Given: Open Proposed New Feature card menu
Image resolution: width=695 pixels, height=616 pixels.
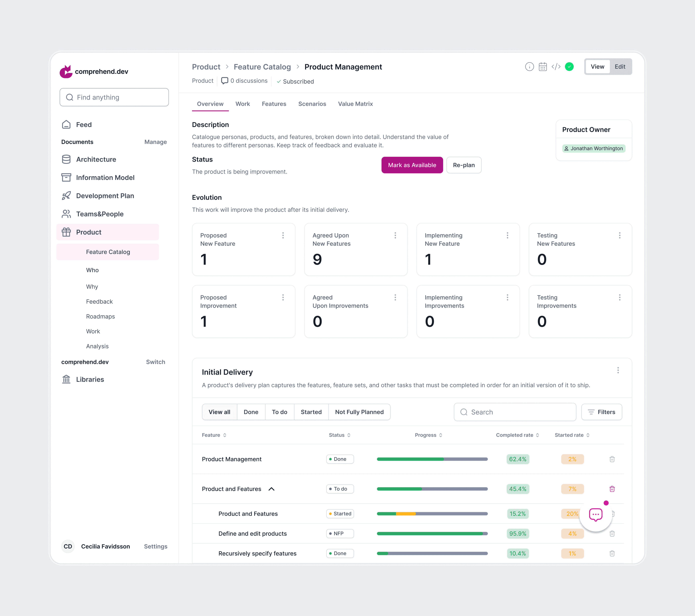Looking at the screenshot, I should (x=283, y=235).
